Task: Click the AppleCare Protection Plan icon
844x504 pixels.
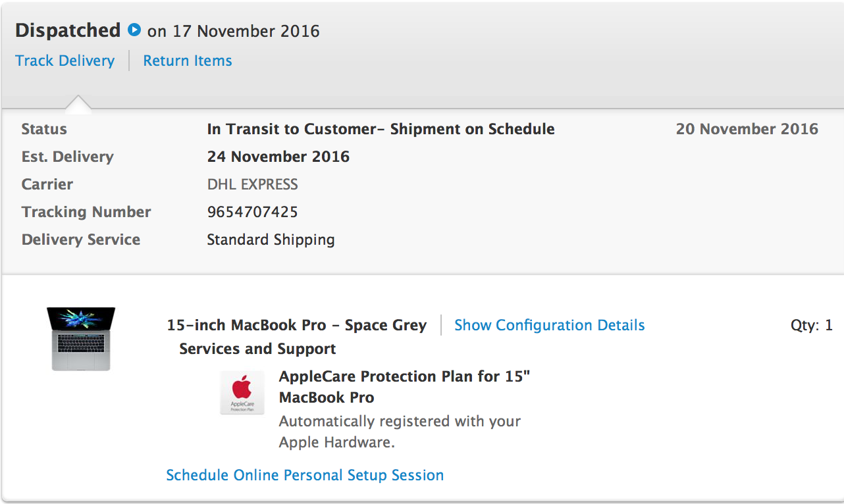Action: point(242,393)
